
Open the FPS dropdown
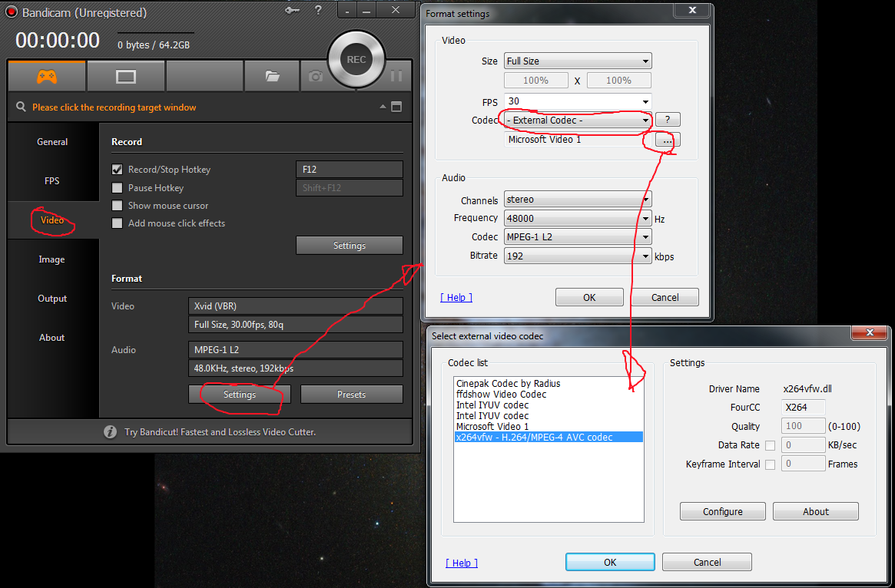[x=578, y=101]
